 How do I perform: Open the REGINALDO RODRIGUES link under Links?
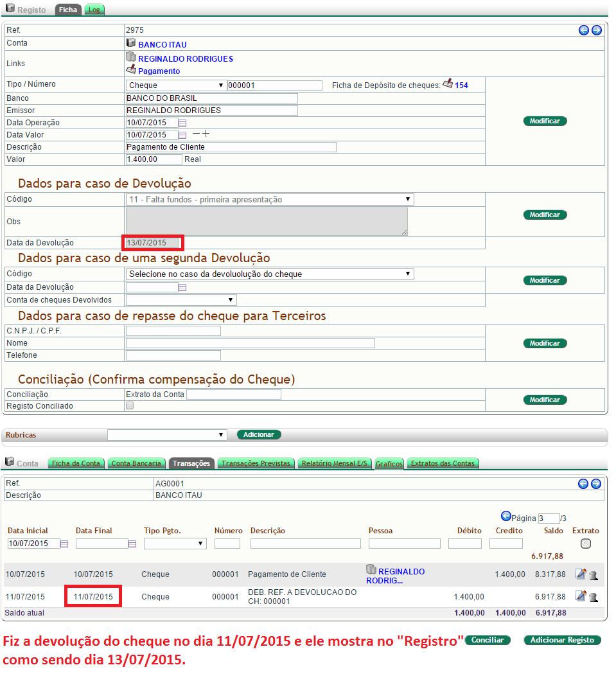click(x=186, y=58)
